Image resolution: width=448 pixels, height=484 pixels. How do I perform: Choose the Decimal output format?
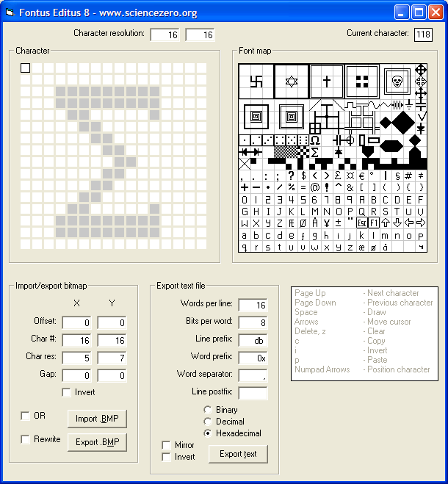208,422
